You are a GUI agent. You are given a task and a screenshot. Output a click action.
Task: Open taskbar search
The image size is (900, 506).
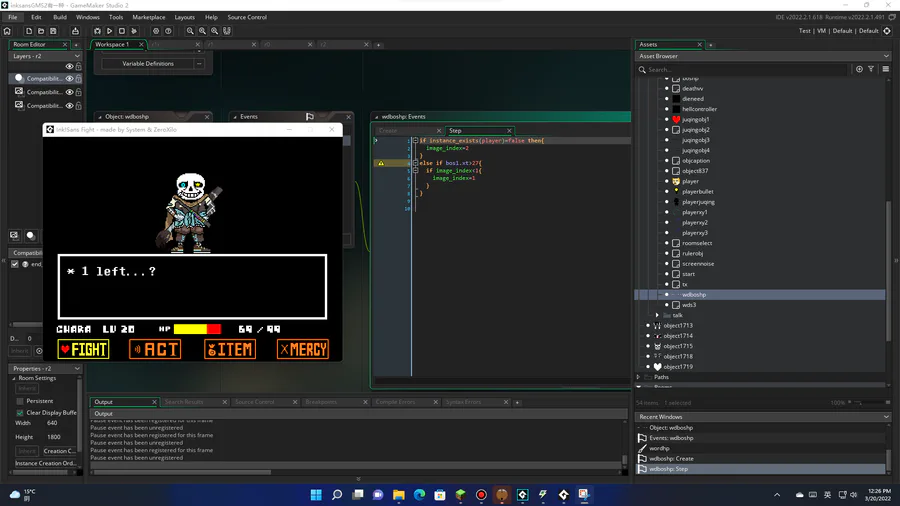click(337, 495)
